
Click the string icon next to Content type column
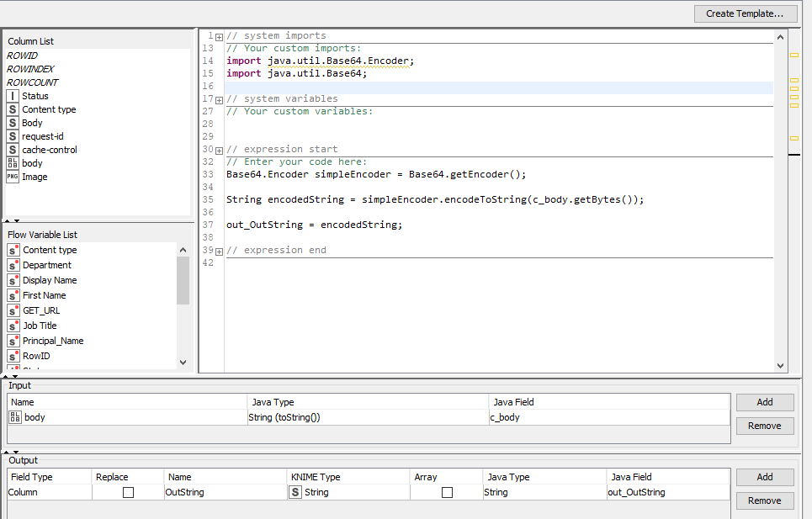(13, 109)
